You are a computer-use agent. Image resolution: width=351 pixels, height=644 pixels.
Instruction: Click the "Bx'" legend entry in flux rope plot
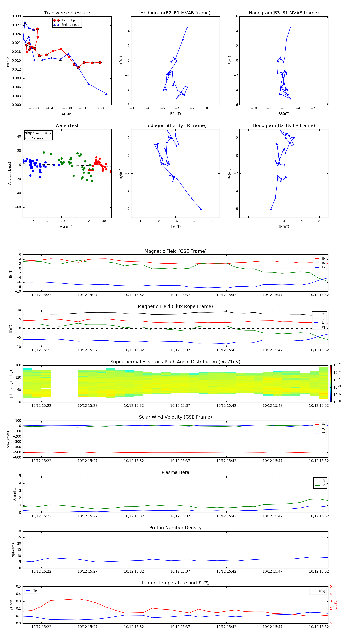pos(320,314)
